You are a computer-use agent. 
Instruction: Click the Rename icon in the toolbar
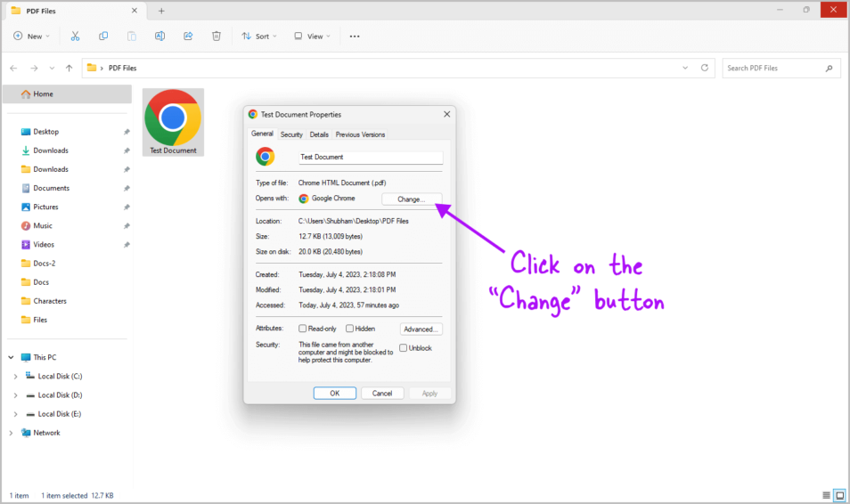(159, 36)
